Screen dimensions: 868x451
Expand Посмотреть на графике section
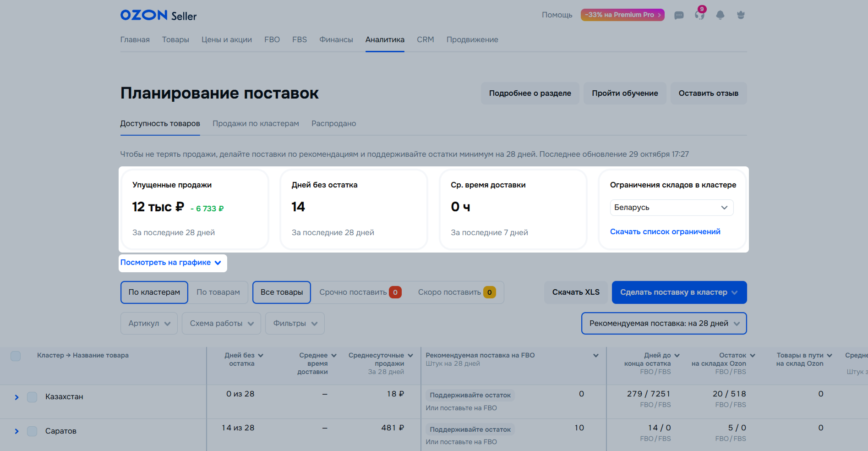(x=170, y=263)
